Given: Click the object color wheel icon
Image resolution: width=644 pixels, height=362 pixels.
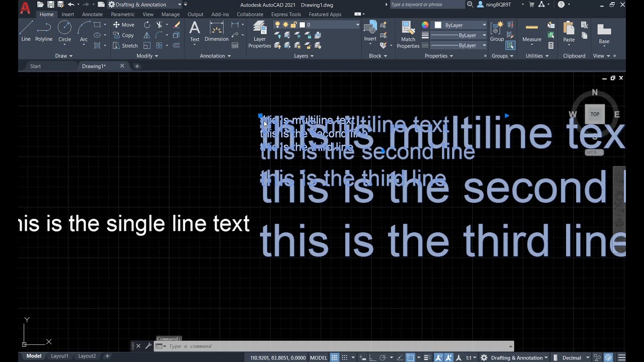Looking at the screenshot, I should (425, 25).
